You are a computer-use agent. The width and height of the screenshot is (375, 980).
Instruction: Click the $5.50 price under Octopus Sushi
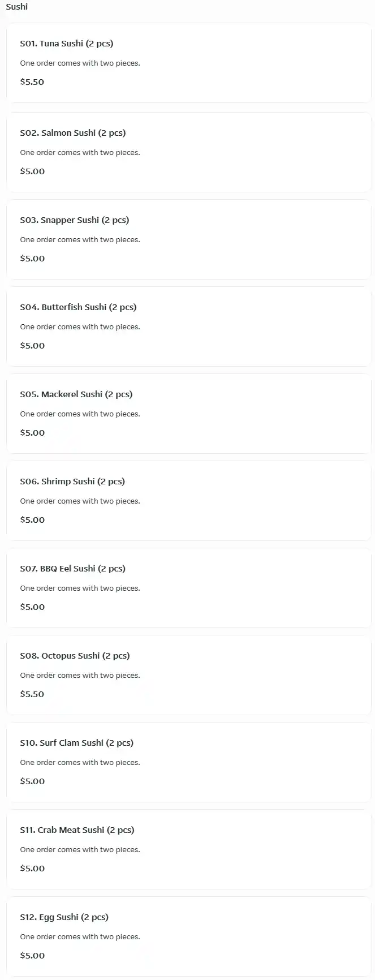[x=32, y=694]
